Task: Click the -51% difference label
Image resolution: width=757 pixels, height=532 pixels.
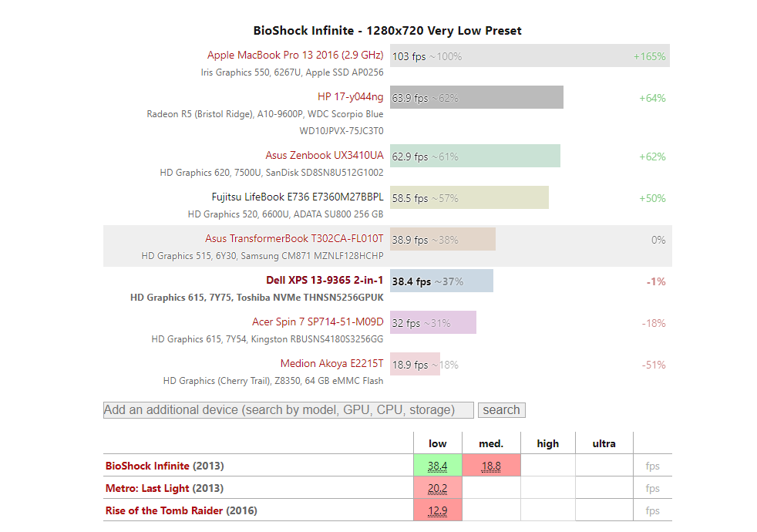Action: pyautogui.click(x=654, y=365)
